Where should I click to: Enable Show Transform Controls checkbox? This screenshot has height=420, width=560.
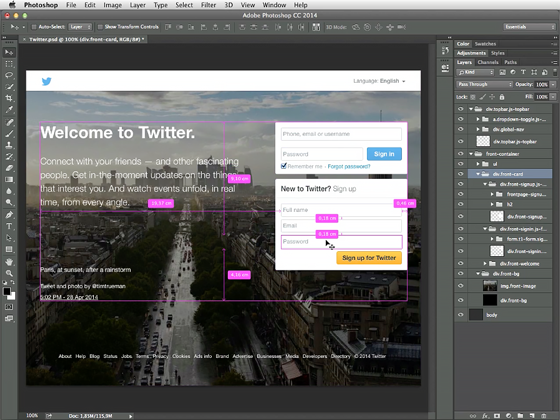click(100, 27)
